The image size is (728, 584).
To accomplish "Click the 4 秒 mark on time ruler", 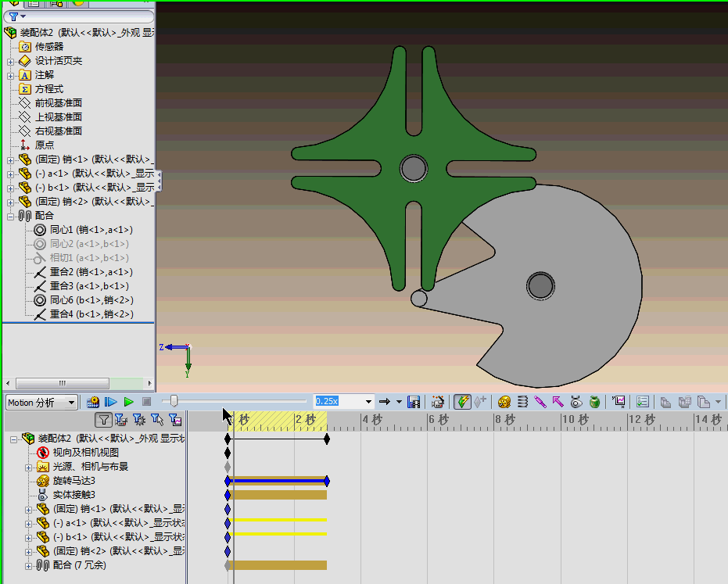I will 372,420.
